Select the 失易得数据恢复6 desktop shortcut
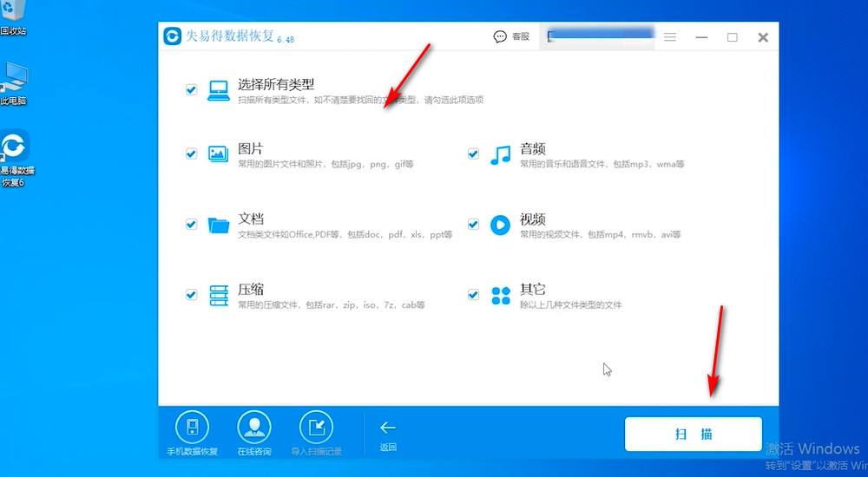Viewport: 868px width, 477px height. pyautogui.click(x=16, y=159)
